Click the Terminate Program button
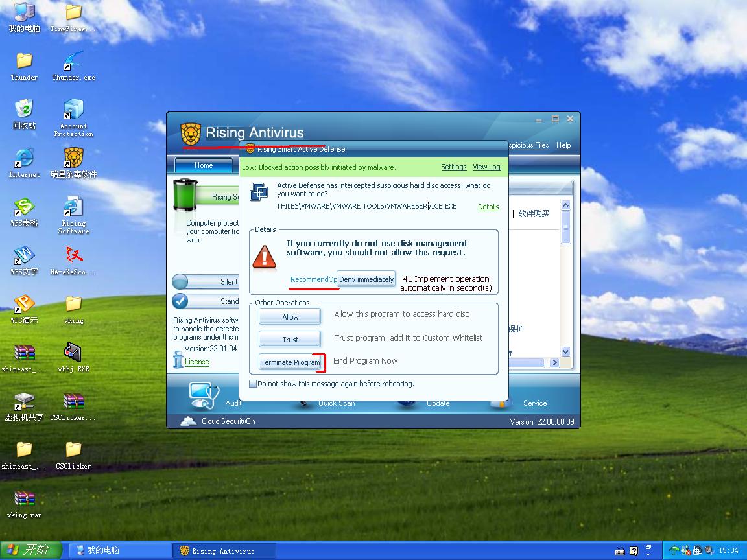The image size is (747, 560). (x=290, y=362)
